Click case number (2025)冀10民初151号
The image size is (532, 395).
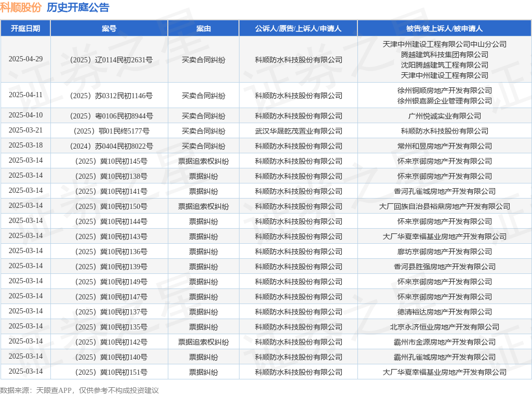[x=111, y=372]
